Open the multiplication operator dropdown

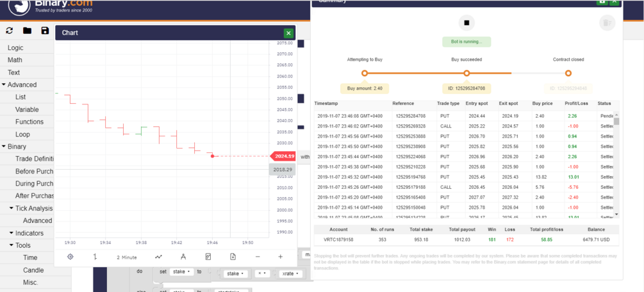pos(261,273)
